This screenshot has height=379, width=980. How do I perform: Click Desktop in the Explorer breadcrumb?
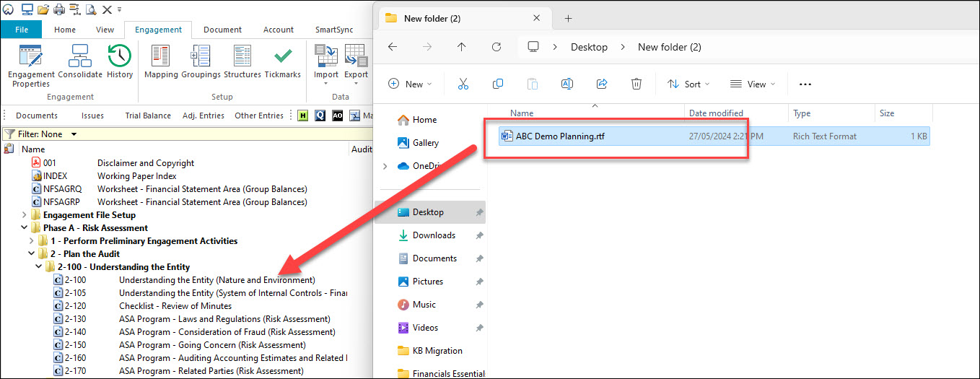[589, 47]
